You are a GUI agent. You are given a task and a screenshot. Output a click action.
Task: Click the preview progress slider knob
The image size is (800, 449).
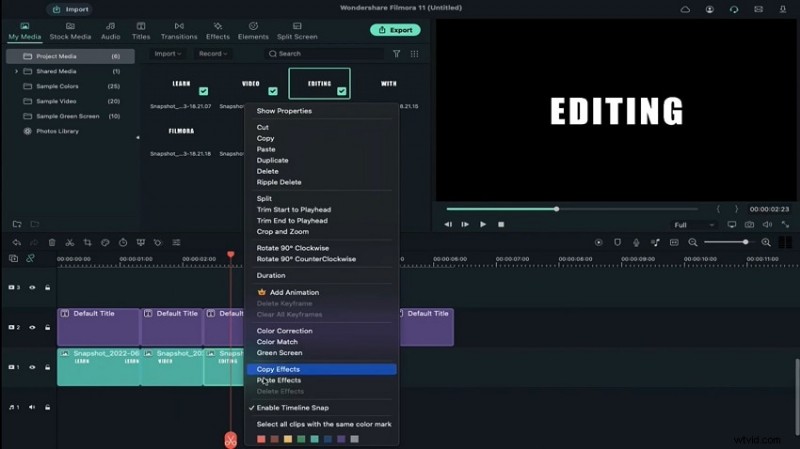point(557,209)
